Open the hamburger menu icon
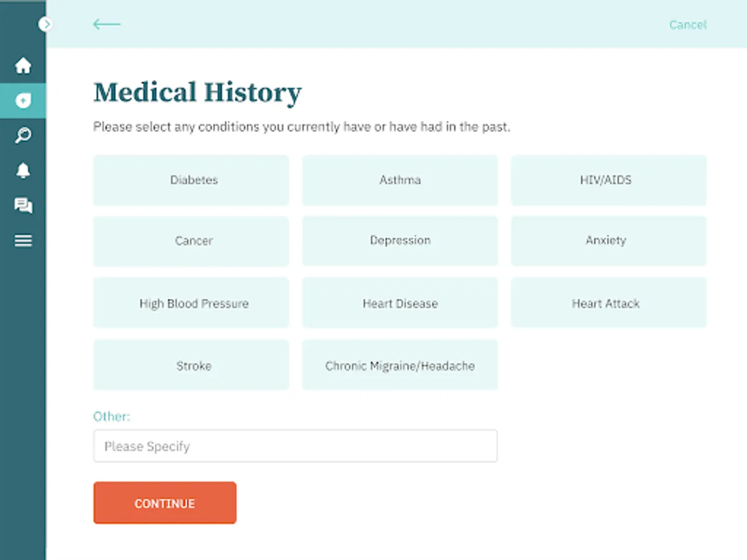This screenshot has height=560, width=747. (23, 241)
